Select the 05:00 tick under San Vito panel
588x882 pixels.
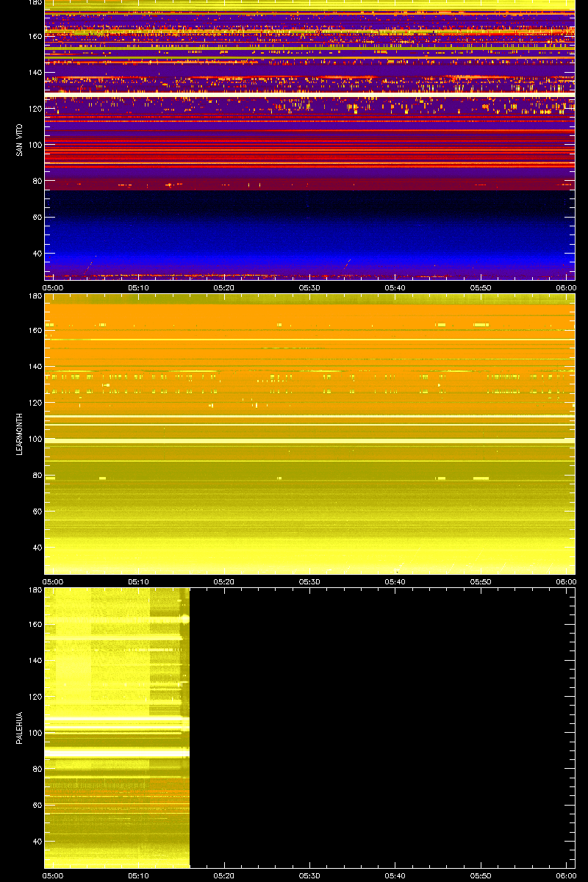53,287
